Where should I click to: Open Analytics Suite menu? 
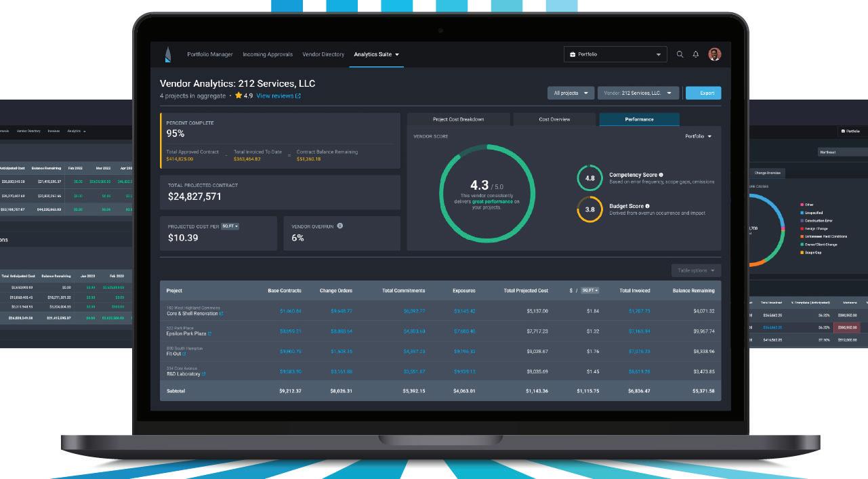click(376, 54)
